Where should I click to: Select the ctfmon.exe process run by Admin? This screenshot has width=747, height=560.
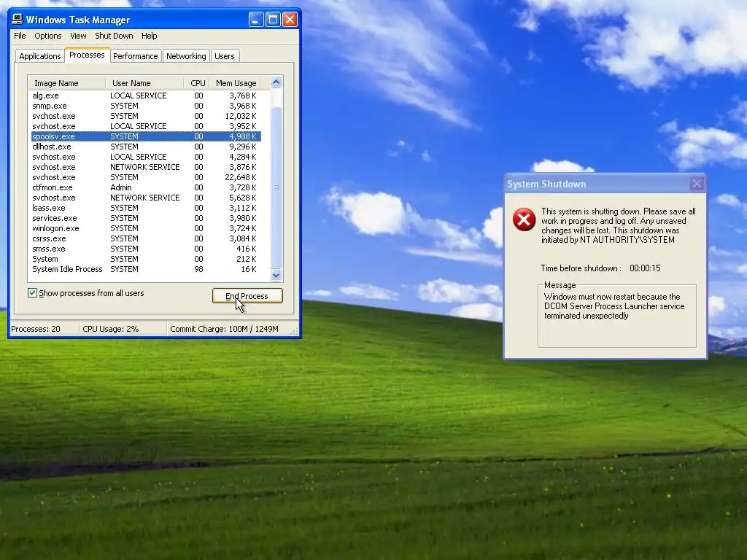[x=146, y=187]
